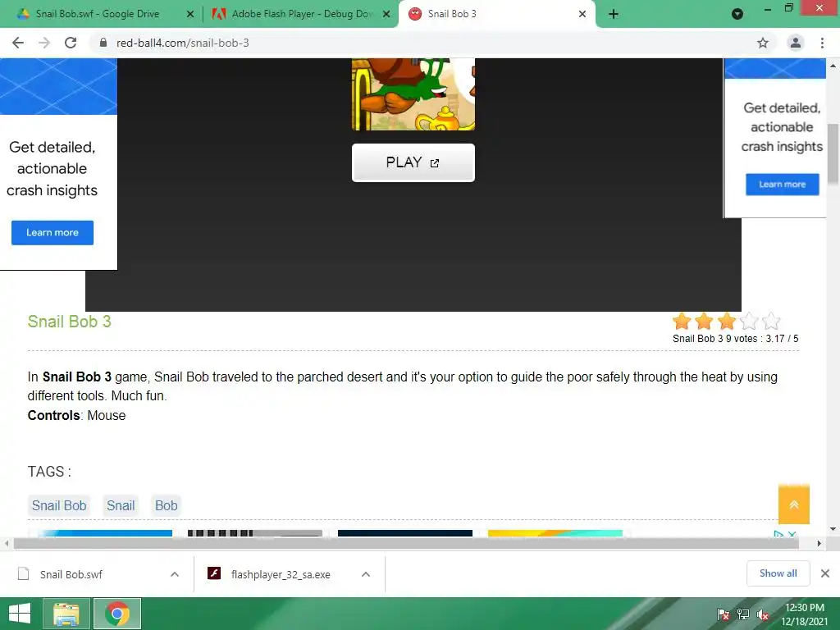Click the Snail Bob 3 heading
Image resolution: width=840 pixels, height=630 pixels.
70,322
